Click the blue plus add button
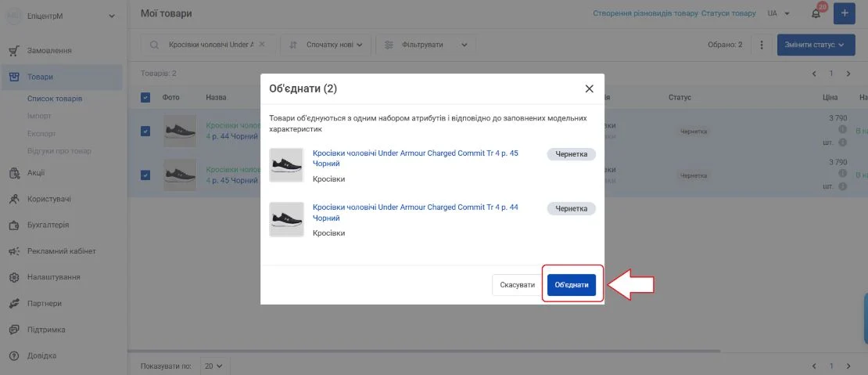Image resolution: width=868 pixels, height=375 pixels. (x=845, y=13)
